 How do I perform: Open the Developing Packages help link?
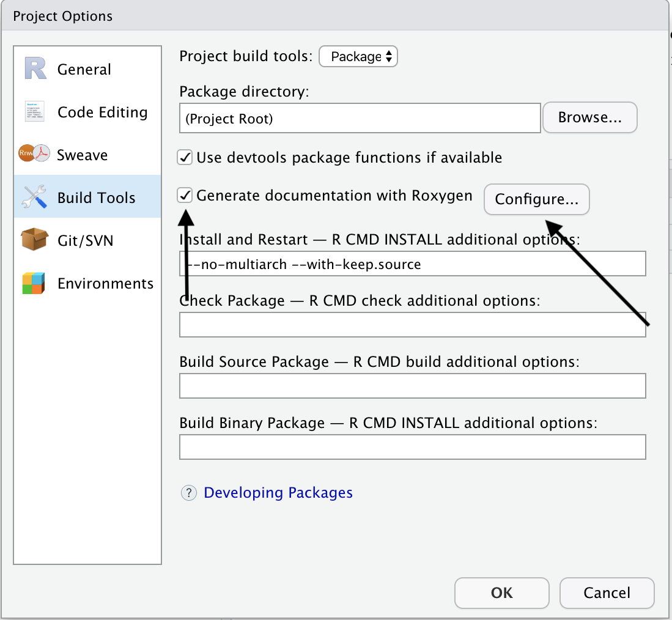[278, 493]
